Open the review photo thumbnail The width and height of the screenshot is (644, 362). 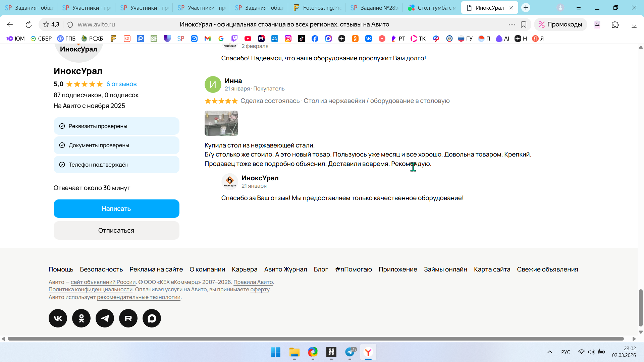(221, 123)
